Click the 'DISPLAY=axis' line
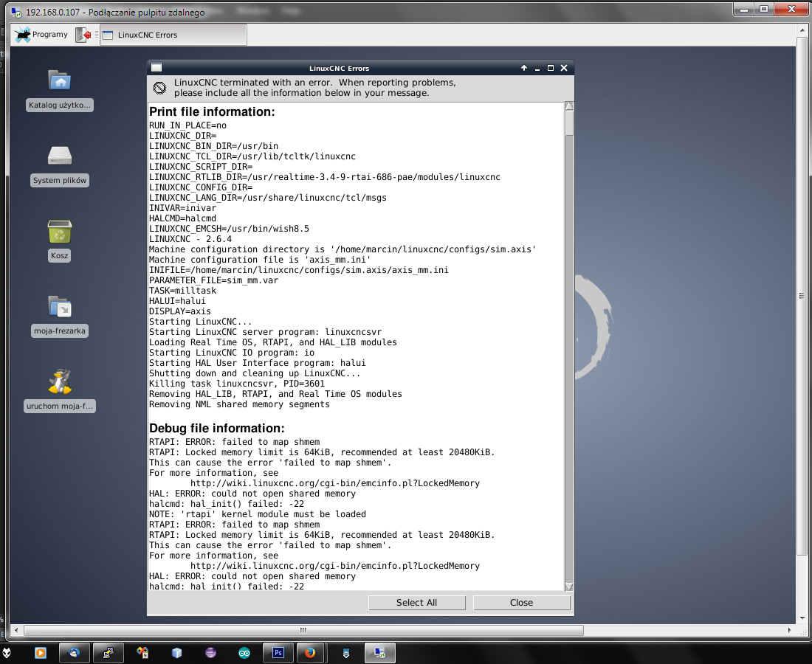Viewport: 812px width, 664px height. 179,311
